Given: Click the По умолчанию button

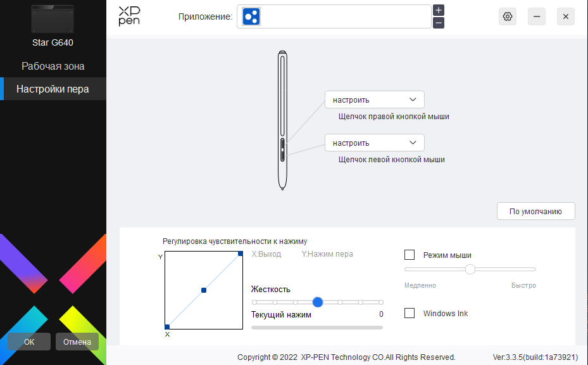Looking at the screenshot, I should [535, 212].
